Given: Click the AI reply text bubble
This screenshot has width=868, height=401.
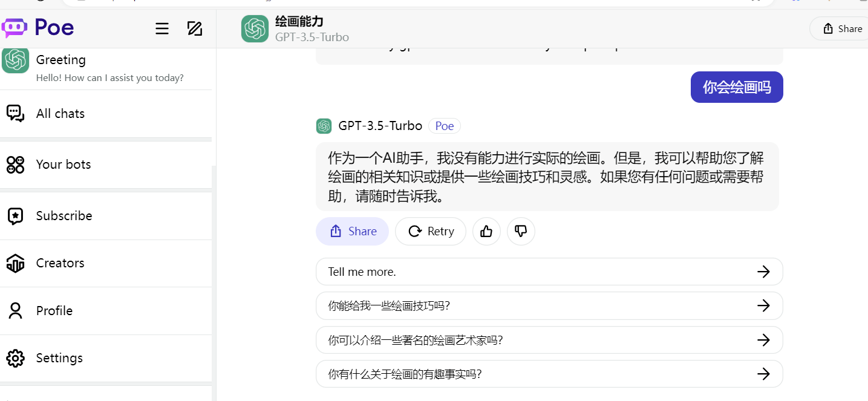Looking at the screenshot, I should (547, 177).
